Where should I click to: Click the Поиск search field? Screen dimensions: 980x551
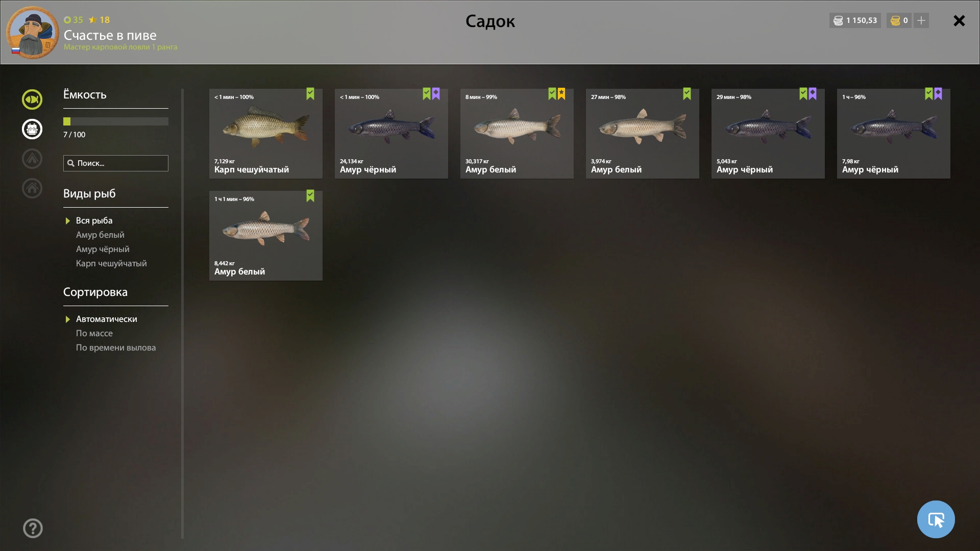click(116, 163)
